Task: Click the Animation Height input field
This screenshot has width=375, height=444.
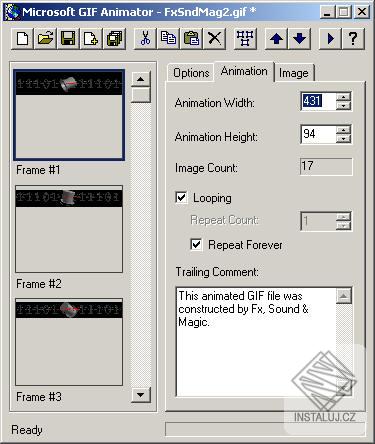Action: click(x=318, y=134)
